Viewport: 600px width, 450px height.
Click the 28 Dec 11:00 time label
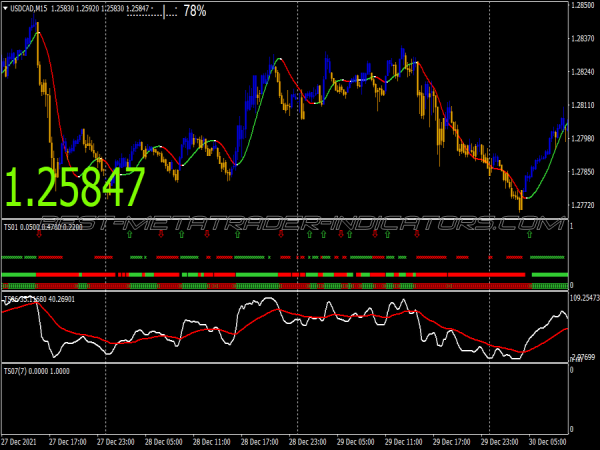pos(212,442)
